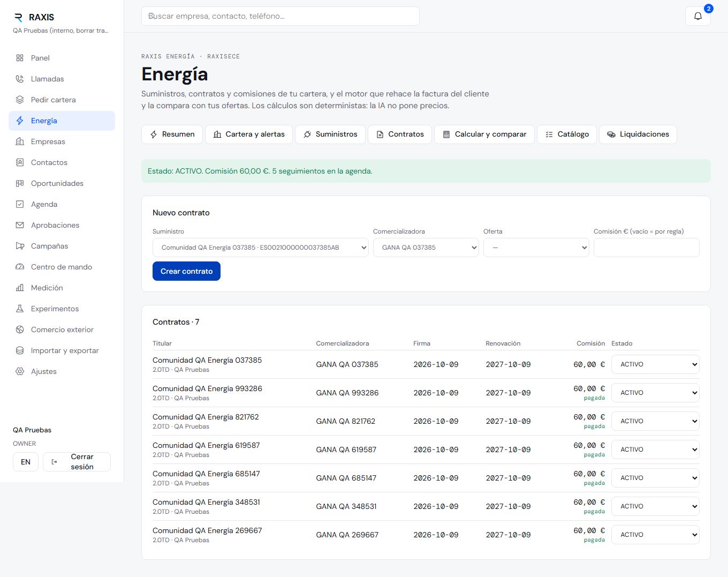Expand the Oferta dropdown
The height and width of the screenshot is (577, 728).
(536, 248)
